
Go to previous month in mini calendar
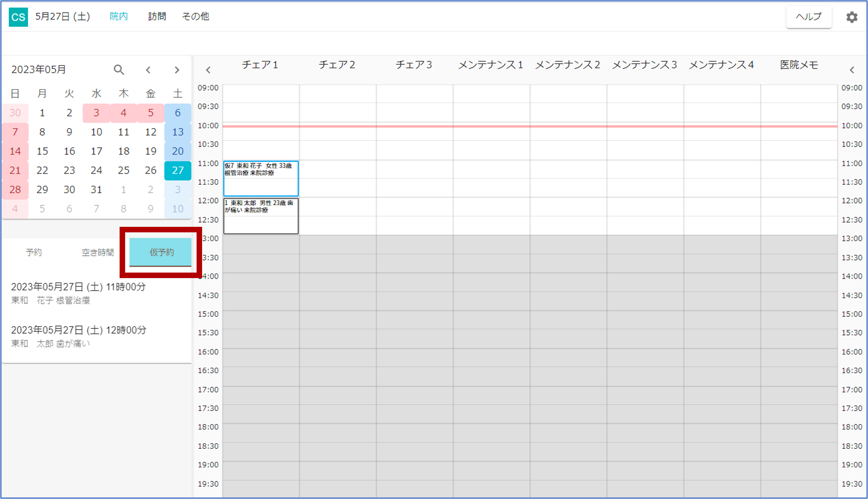point(148,70)
